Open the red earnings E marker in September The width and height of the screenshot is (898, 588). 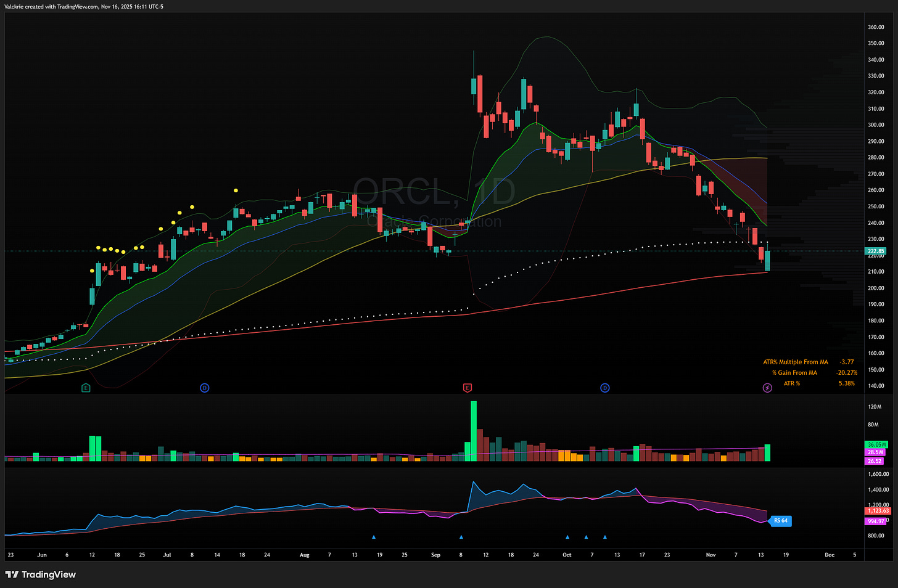coord(467,388)
